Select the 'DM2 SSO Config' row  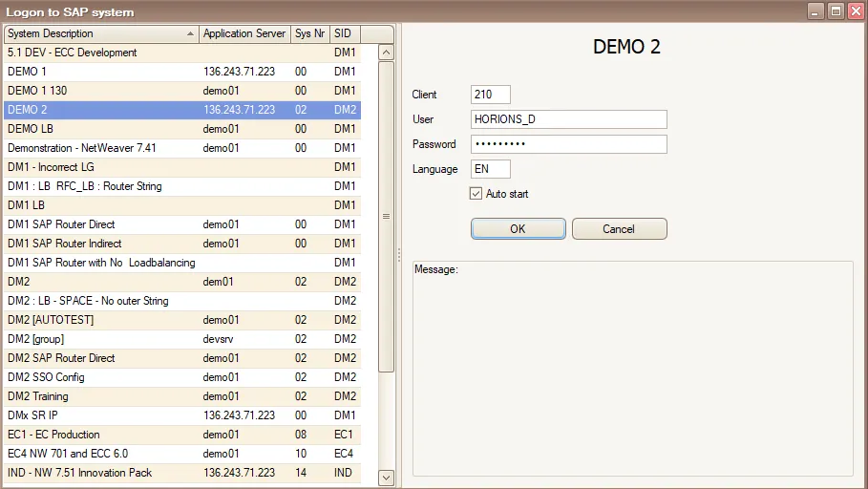pos(182,377)
